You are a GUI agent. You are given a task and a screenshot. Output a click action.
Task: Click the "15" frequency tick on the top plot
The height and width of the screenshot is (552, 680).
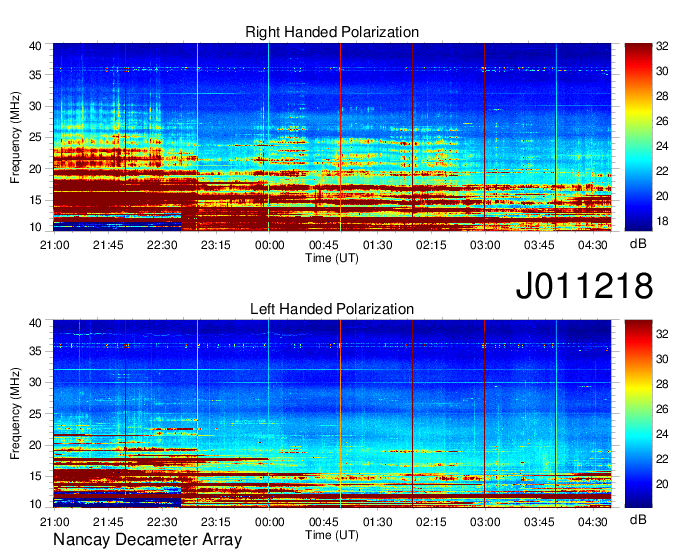[x=35, y=200]
